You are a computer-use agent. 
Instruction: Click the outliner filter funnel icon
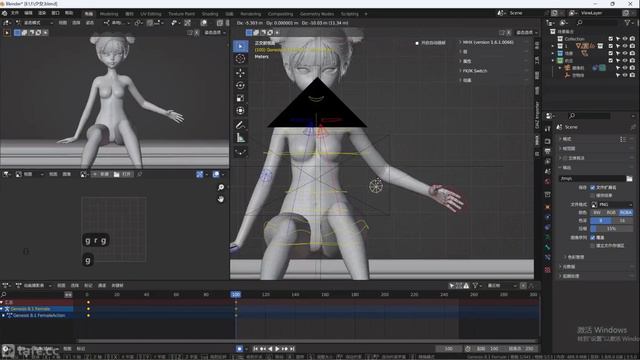coord(627,23)
